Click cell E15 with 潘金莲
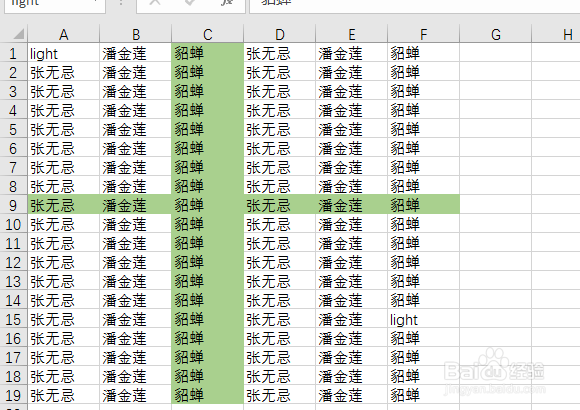Screen dimensions: 580x410 [x=351, y=319]
